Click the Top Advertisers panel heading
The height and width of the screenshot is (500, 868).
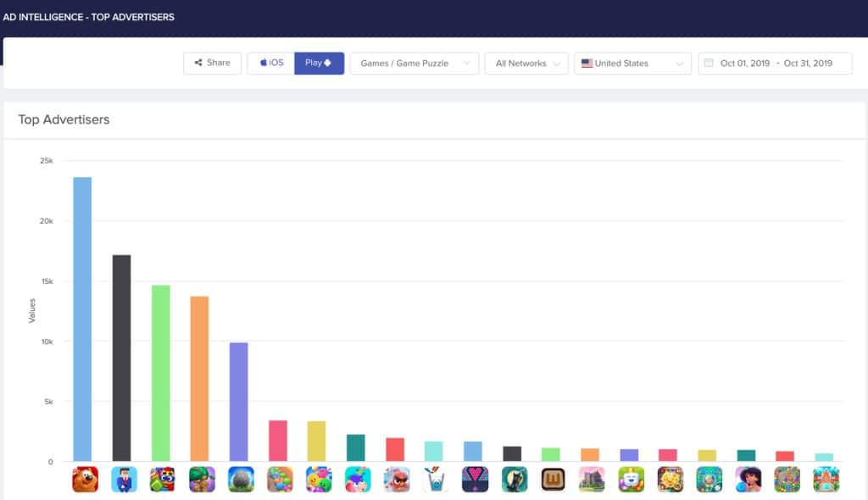pos(64,119)
